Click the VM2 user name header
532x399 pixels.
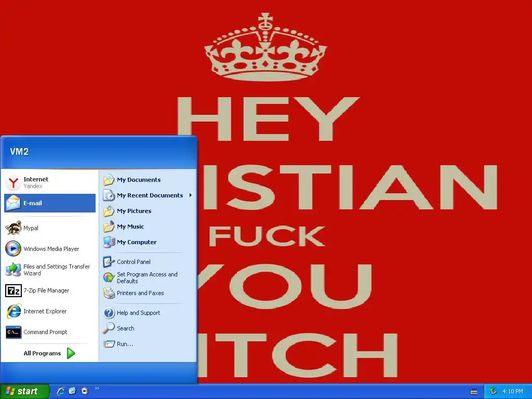point(19,152)
